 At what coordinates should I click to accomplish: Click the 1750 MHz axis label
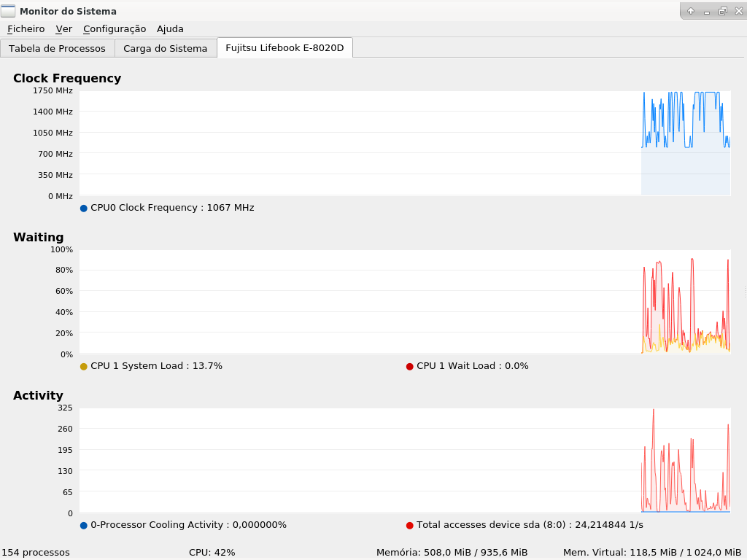pyautogui.click(x=53, y=90)
